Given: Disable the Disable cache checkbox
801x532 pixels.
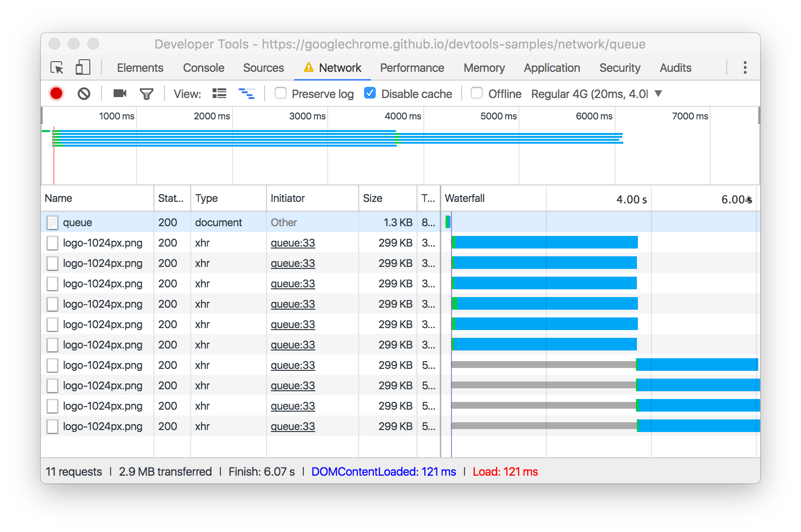Looking at the screenshot, I should click(370, 93).
